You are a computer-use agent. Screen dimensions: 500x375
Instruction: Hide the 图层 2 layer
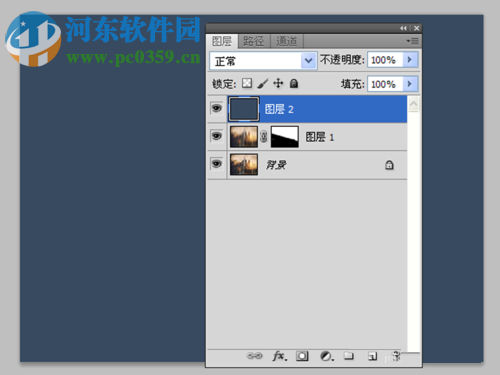pos(217,108)
